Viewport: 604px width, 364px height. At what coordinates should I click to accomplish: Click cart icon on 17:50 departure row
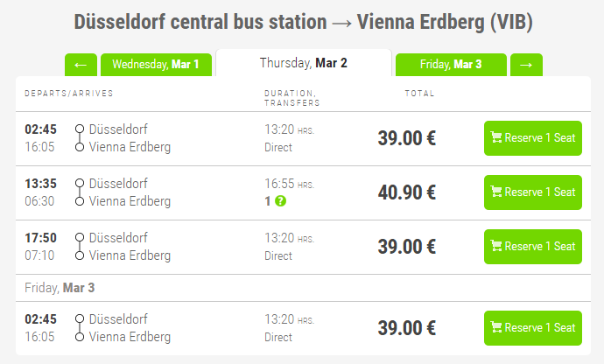coord(496,247)
